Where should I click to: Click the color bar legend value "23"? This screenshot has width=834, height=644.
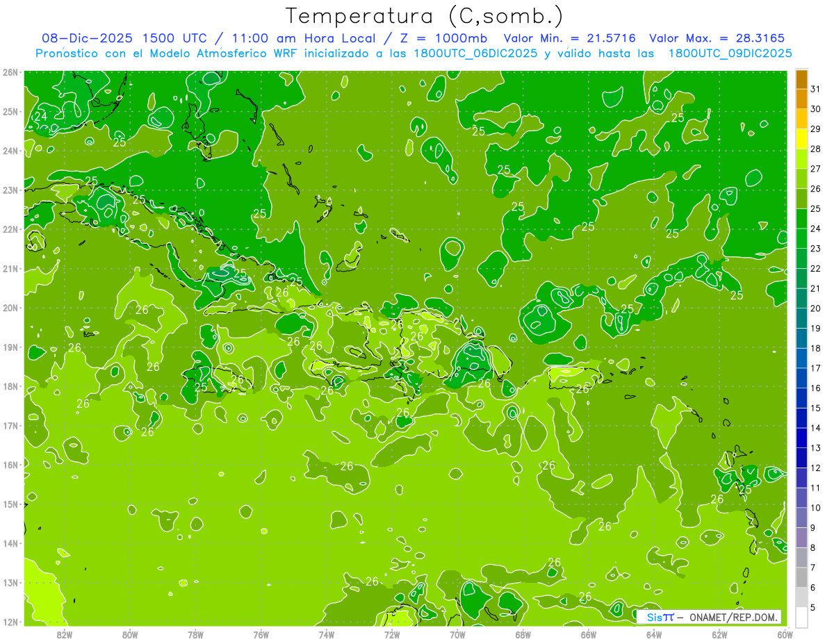[x=815, y=248]
